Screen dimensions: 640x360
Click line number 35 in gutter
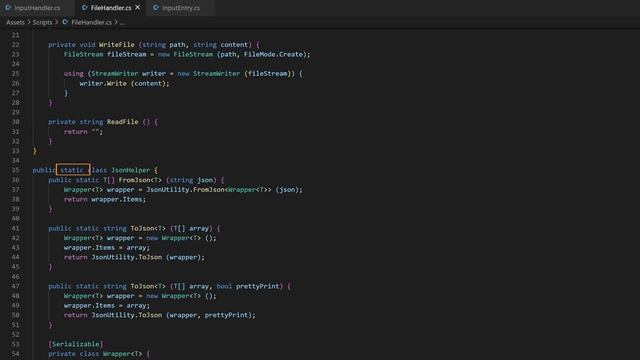pyautogui.click(x=16, y=170)
